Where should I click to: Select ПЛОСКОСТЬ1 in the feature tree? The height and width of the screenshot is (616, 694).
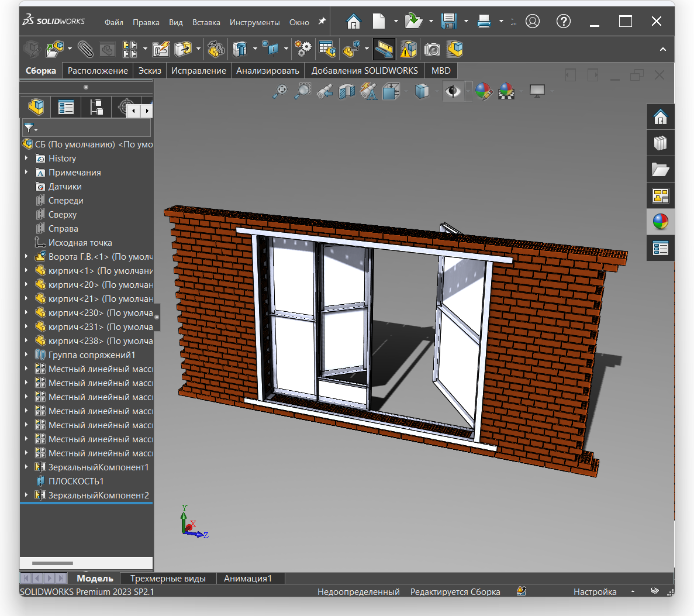pyautogui.click(x=76, y=481)
